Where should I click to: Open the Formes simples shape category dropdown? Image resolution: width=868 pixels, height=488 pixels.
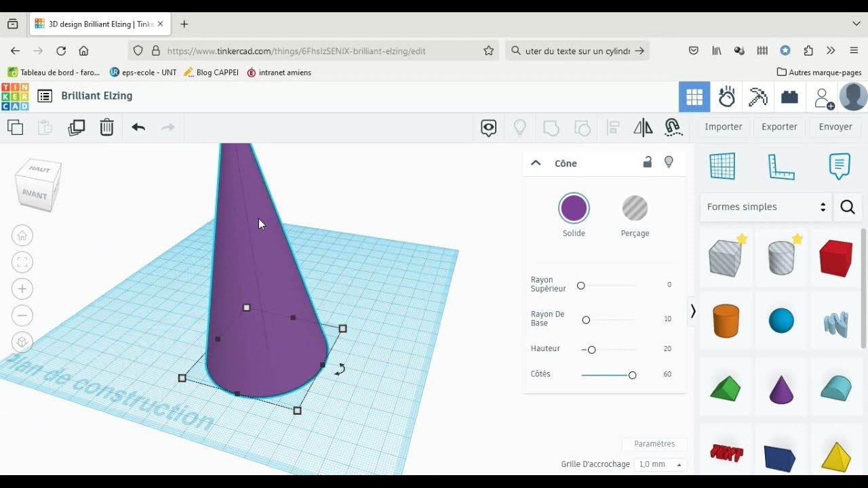[766, 207]
